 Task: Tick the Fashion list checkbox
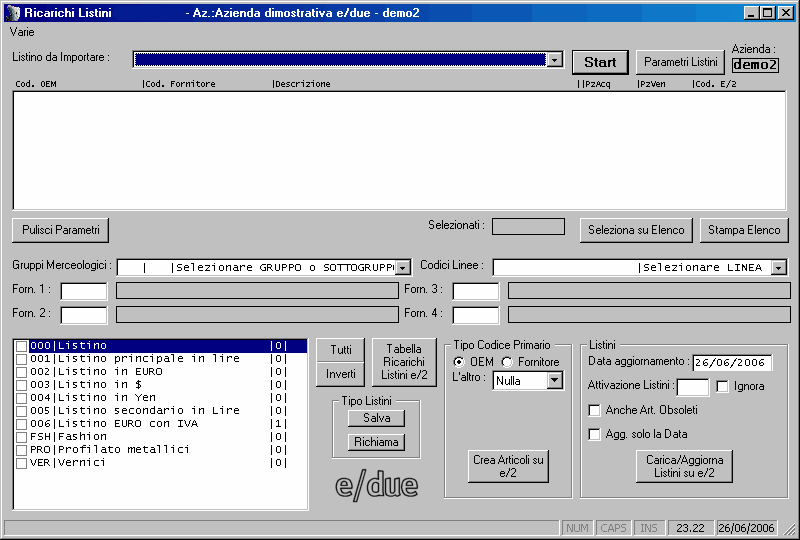click(x=21, y=437)
